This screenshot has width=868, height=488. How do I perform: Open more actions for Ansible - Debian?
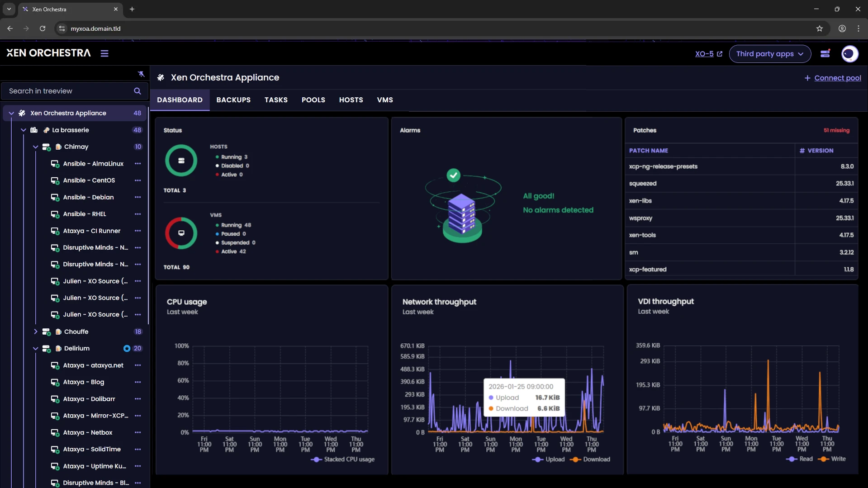coord(138,197)
